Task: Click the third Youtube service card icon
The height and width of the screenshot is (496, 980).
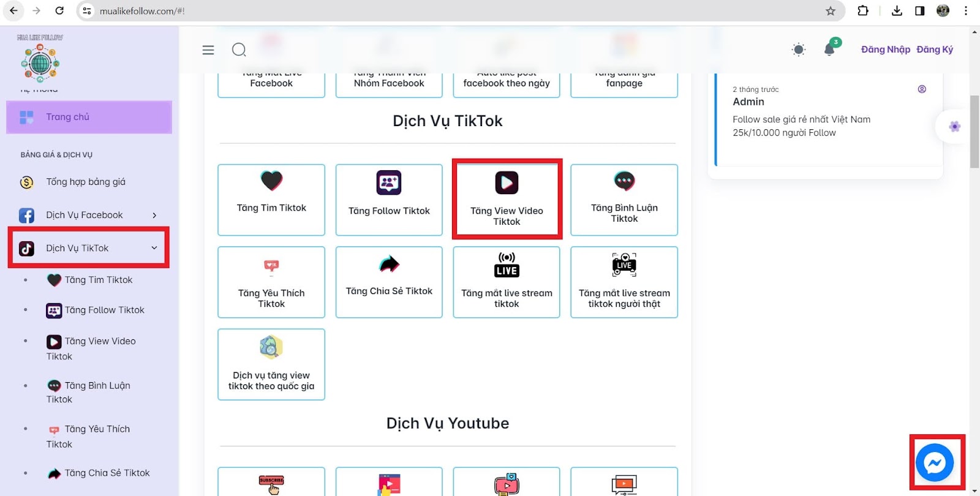Action: [507, 484]
